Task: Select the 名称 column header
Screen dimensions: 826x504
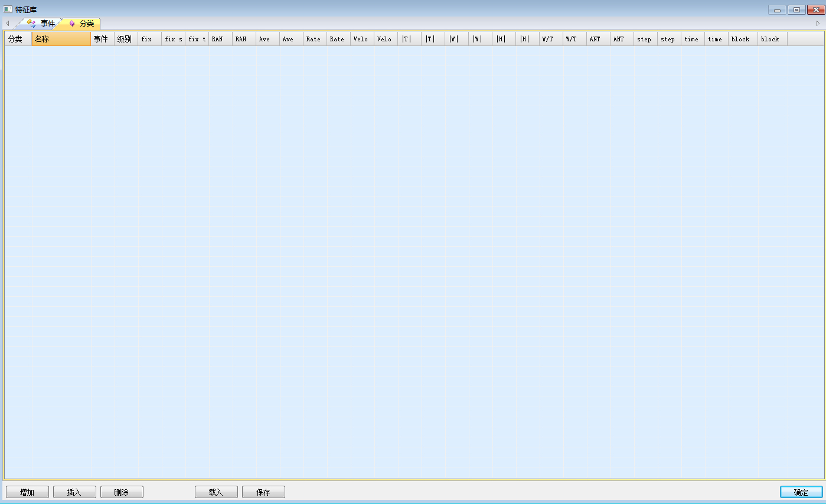Action: pos(61,39)
